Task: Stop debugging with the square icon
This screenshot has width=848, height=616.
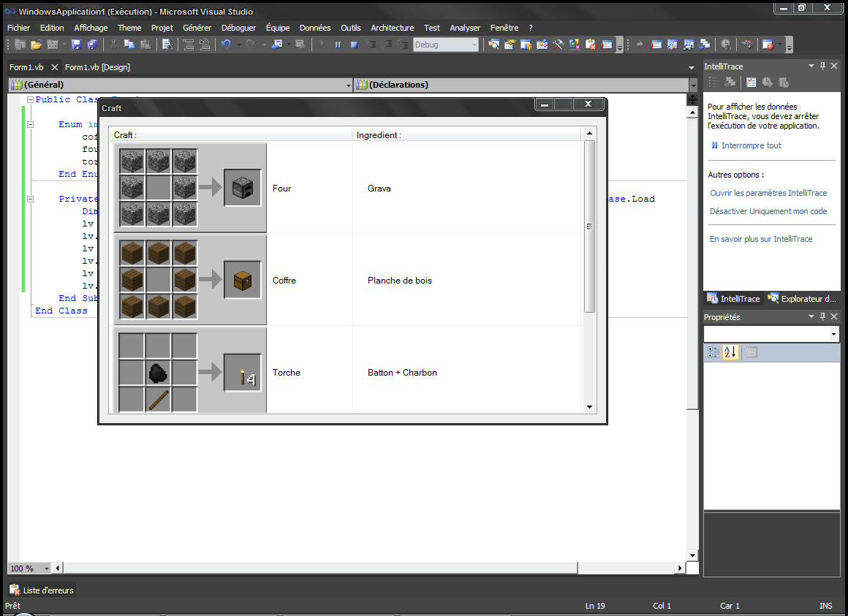Action: click(x=354, y=45)
